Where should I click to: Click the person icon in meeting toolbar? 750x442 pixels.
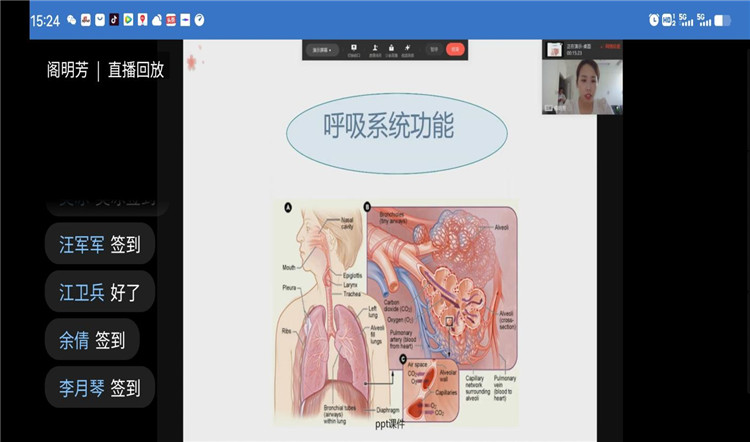coord(375,49)
